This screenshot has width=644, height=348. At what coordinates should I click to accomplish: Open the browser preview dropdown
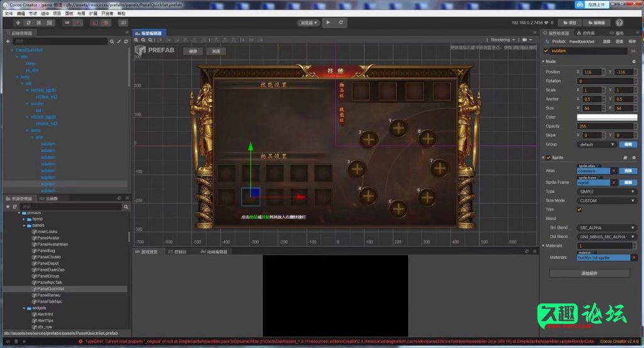click(309, 23)
